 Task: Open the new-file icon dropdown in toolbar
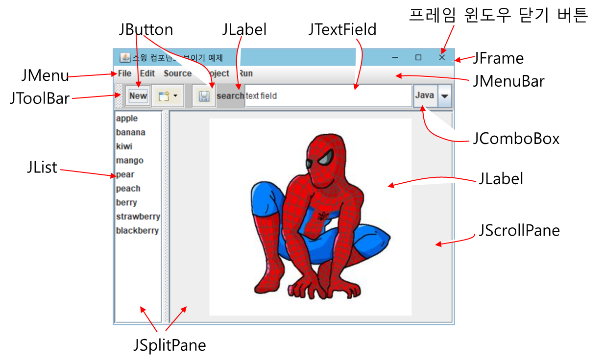(168, 96)
